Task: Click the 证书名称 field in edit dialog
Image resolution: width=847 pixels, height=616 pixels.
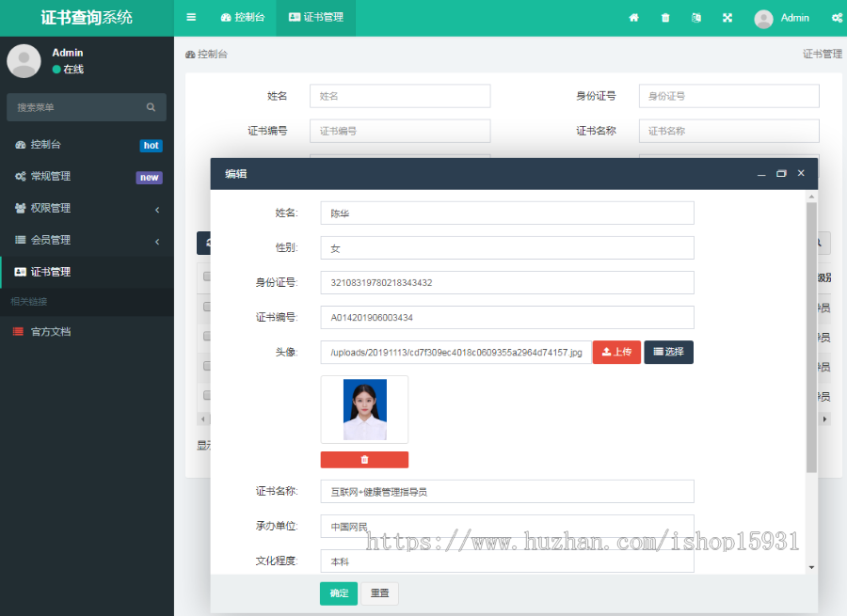Action: 506,491
